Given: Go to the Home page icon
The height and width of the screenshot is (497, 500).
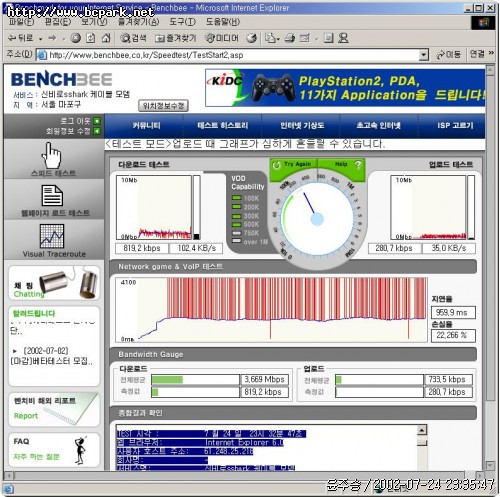Looking at the screenshot, I should click(106, 38).
